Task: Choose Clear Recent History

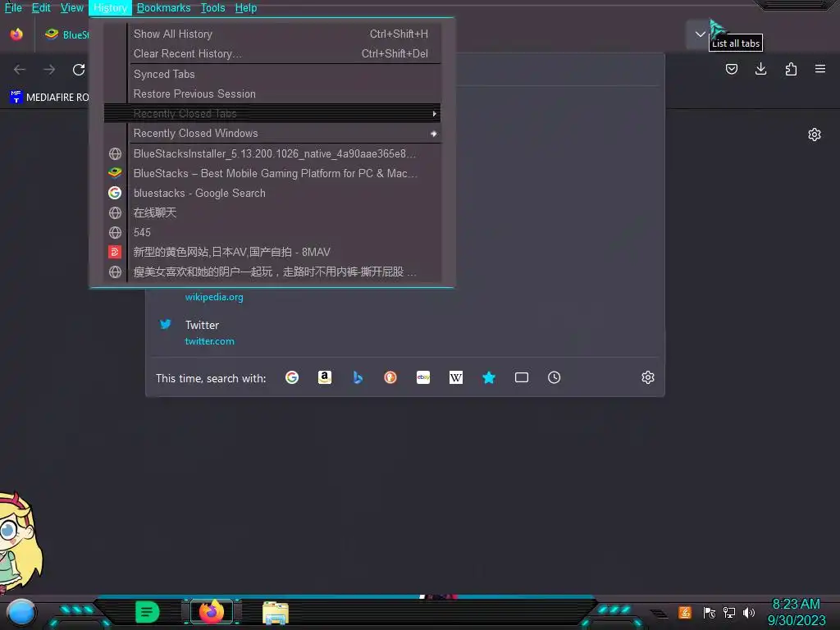Action: click(x=272, y=53)
